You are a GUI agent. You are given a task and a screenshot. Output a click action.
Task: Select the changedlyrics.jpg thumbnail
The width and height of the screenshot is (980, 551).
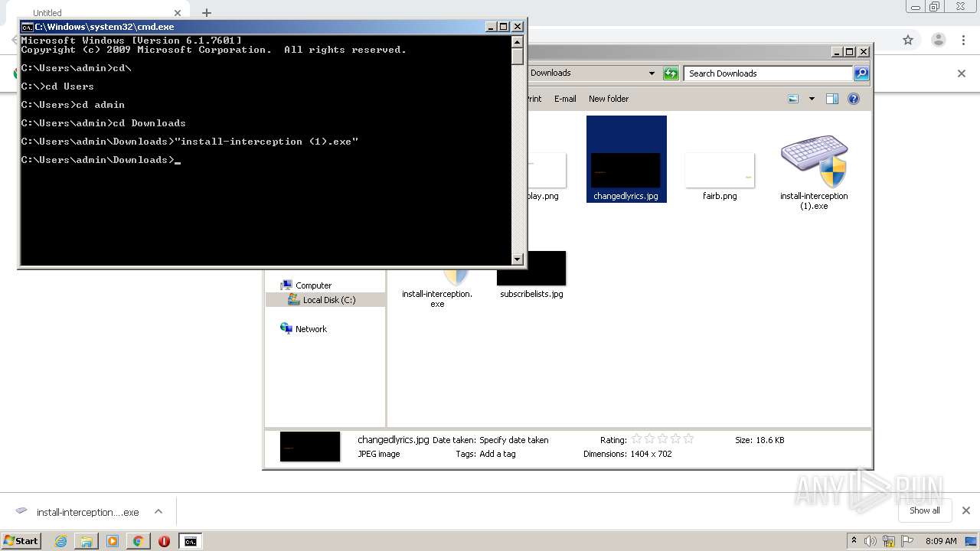pos(626,170)
